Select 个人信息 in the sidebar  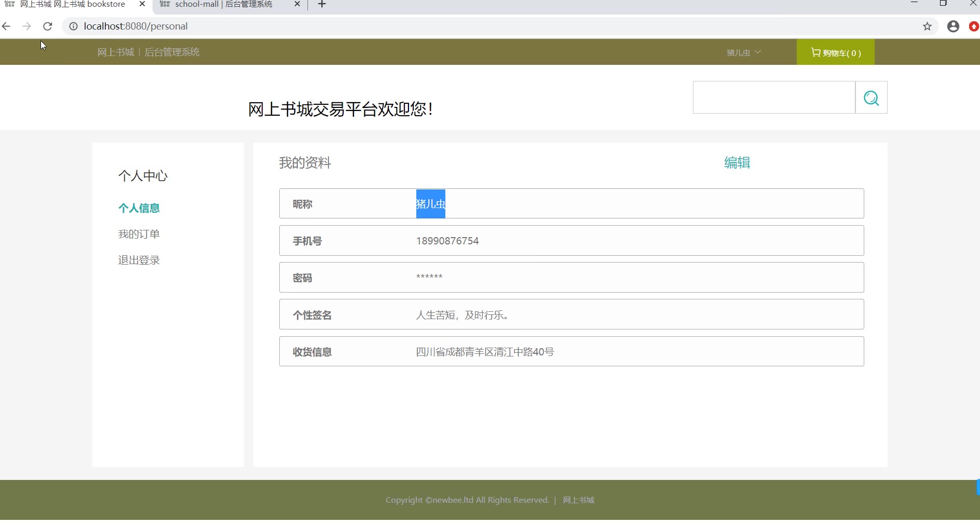(x=139, y=208)
